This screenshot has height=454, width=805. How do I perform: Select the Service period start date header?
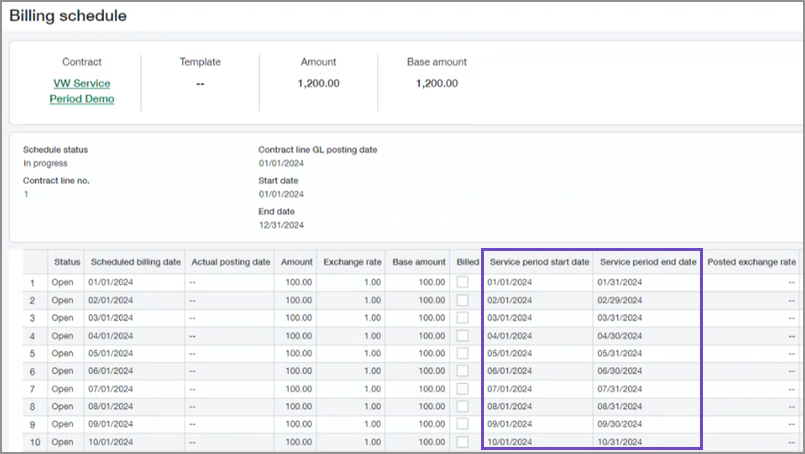point(538,262)
